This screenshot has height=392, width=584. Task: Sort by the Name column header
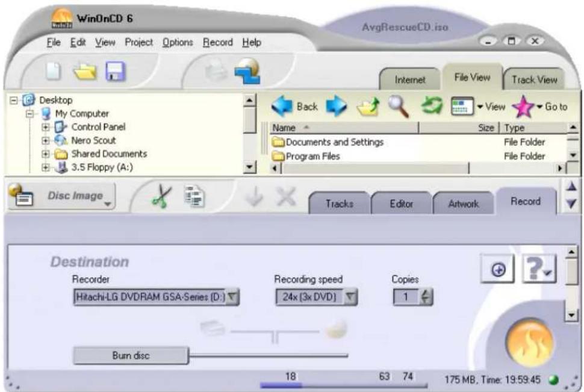coord(343,128)
